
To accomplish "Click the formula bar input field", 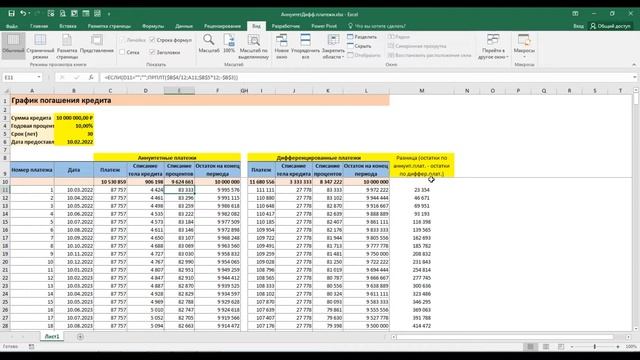I will [x=365, y=77].
